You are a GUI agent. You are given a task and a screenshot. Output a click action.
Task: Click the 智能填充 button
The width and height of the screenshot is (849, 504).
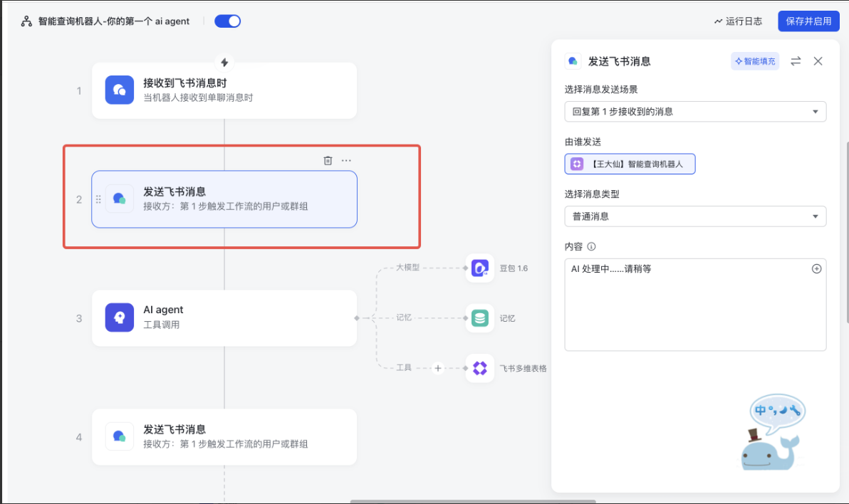pos(755,61)
